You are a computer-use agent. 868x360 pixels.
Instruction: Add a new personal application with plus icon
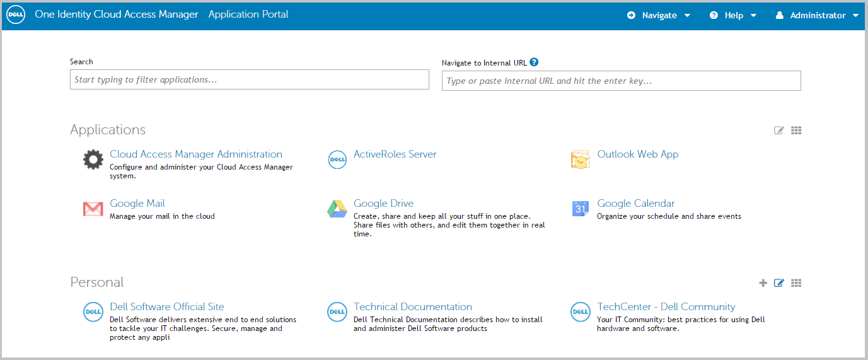[763, 283]
